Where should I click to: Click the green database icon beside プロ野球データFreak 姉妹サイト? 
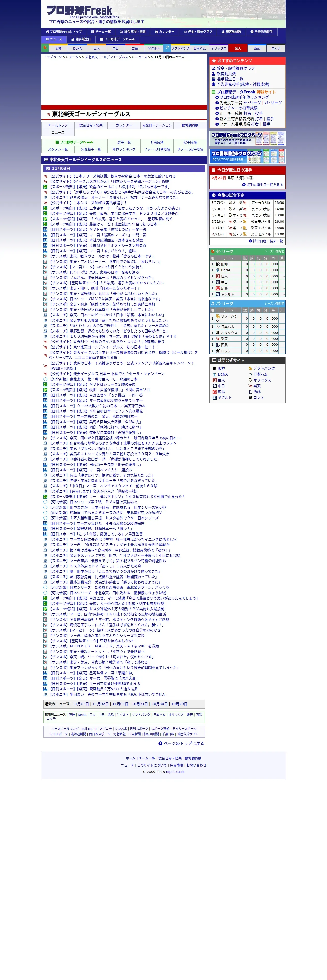214,92
